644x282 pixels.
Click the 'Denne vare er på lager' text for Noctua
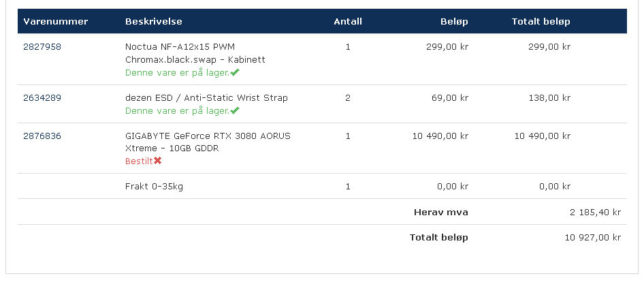178,73
